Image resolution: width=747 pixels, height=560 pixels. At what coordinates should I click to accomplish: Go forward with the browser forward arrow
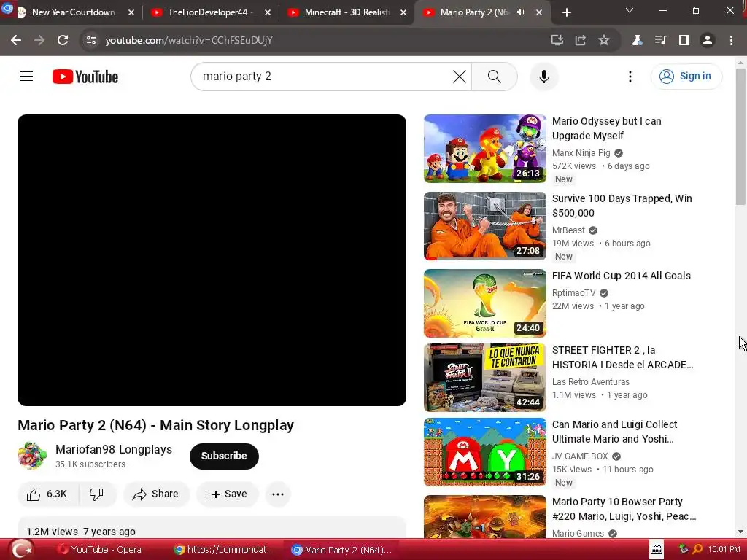tap(39, 40)
